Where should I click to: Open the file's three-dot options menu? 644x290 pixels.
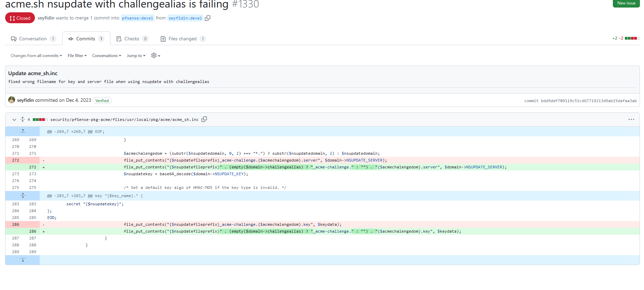click(x=631, y=120)
